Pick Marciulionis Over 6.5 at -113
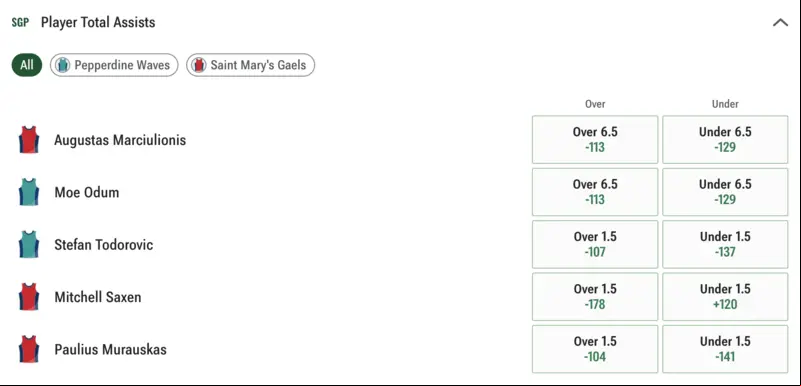 tap(595, 139)
